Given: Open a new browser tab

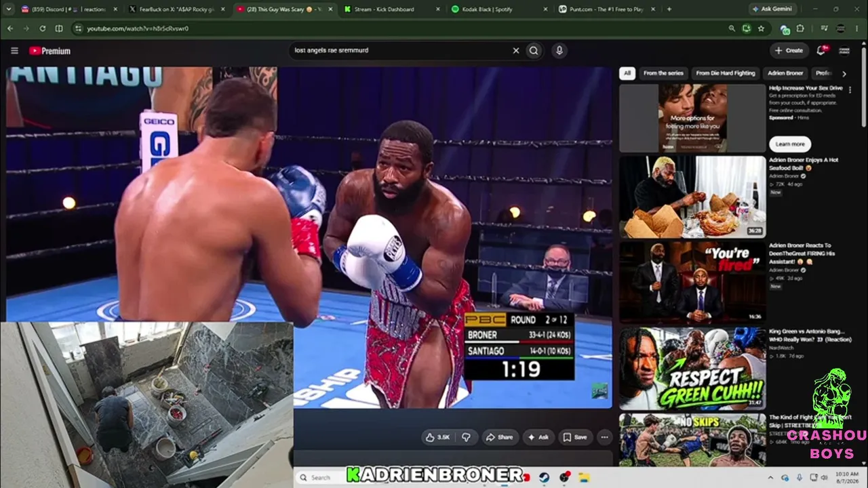Looking at the screenshot, I should (x=669, y=9).
